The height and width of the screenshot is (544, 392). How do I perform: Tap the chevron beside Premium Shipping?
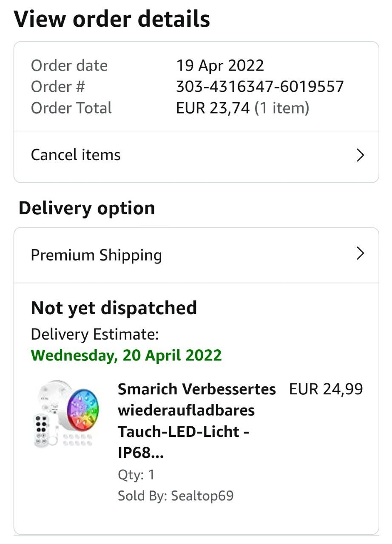[x=360, y=254]
